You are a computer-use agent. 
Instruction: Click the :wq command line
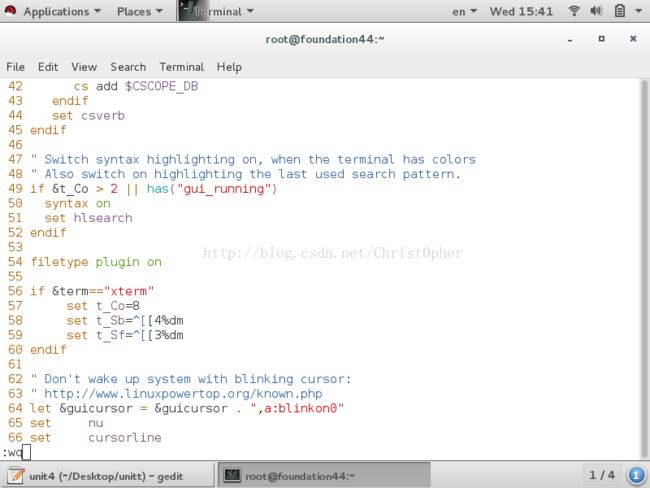pyautogui.click(x=16, y=452)
